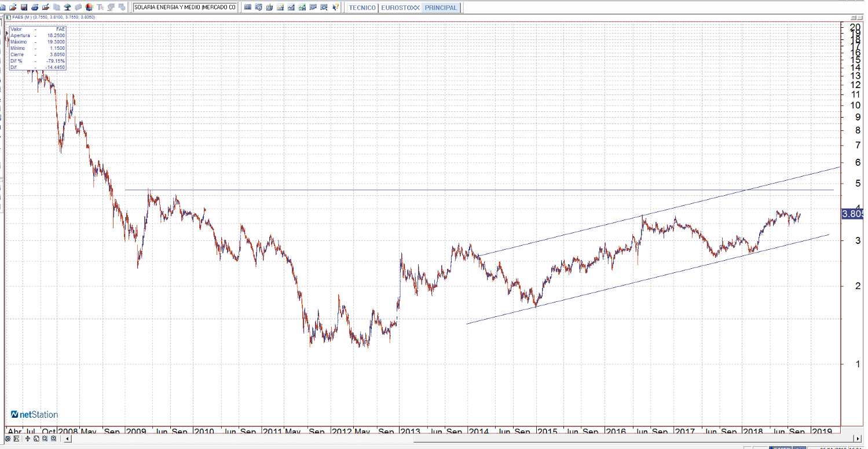Click the Solaria Energia symbol search field
The height and width of the screenshot is (449, 868).
pos(185,8)
